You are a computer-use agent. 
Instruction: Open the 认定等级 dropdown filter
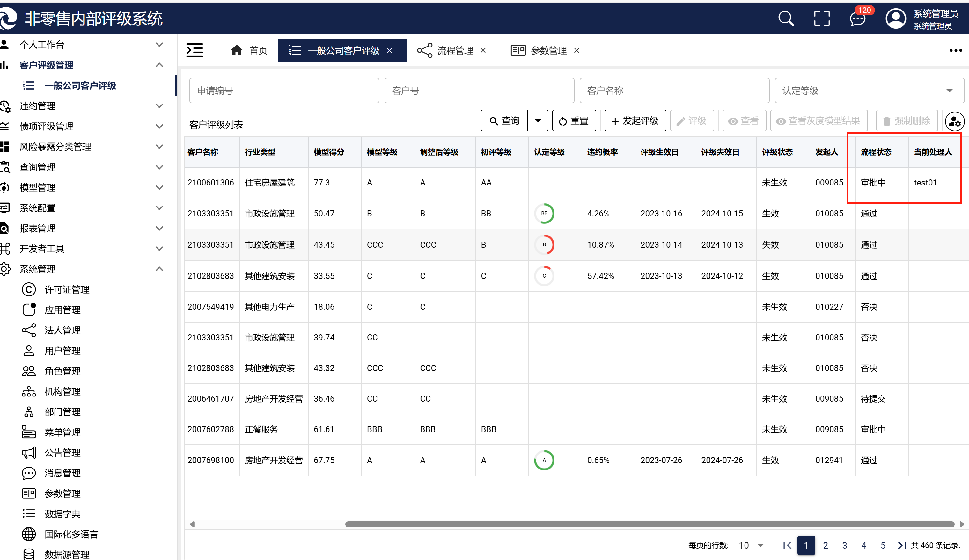point(869,91)
